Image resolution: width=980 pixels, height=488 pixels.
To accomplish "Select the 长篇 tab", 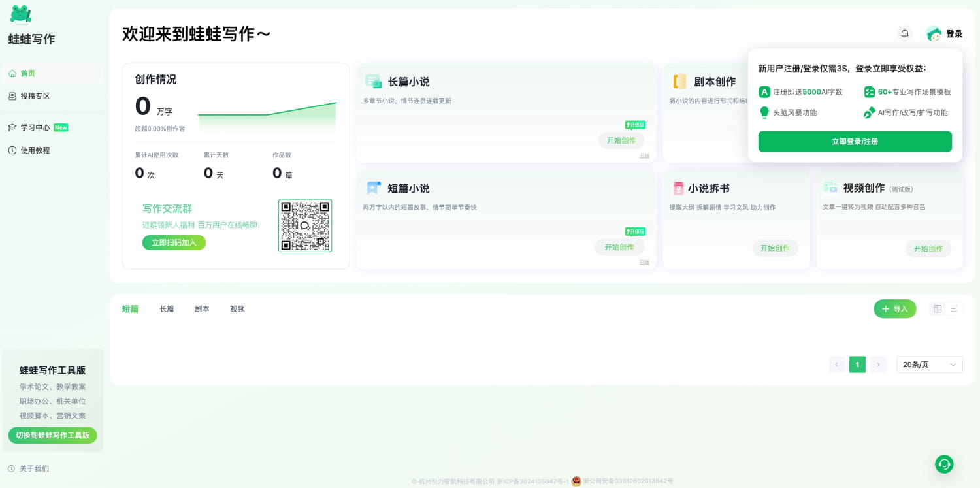I will point(167,309).
